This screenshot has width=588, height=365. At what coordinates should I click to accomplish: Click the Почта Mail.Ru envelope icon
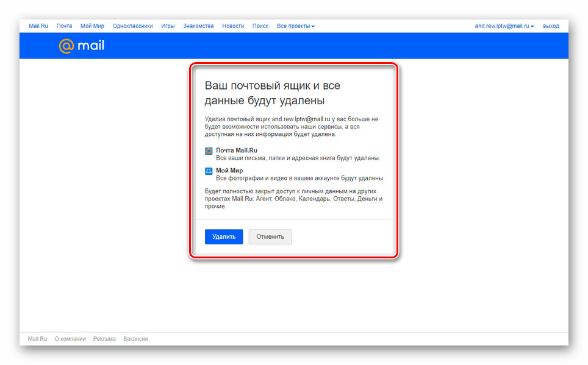209,151
